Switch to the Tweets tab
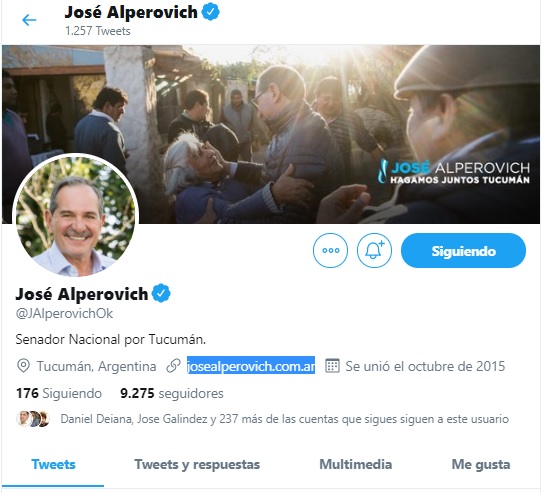This screenshot has width=547, height=493. 53,464
